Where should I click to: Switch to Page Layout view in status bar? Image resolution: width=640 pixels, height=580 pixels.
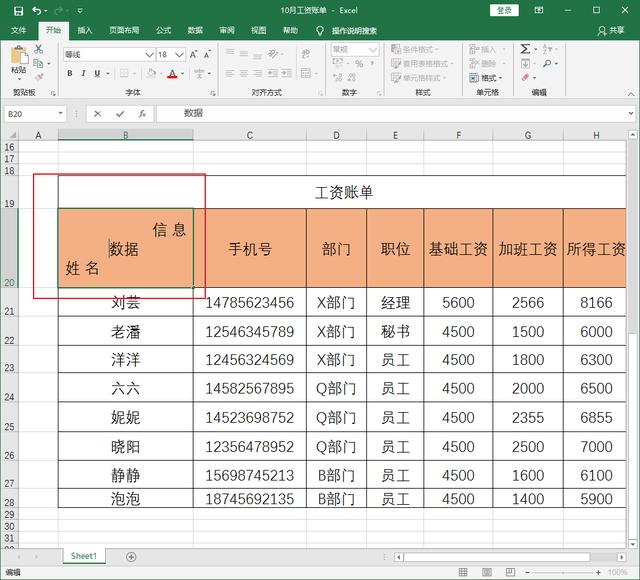[487, 572]
